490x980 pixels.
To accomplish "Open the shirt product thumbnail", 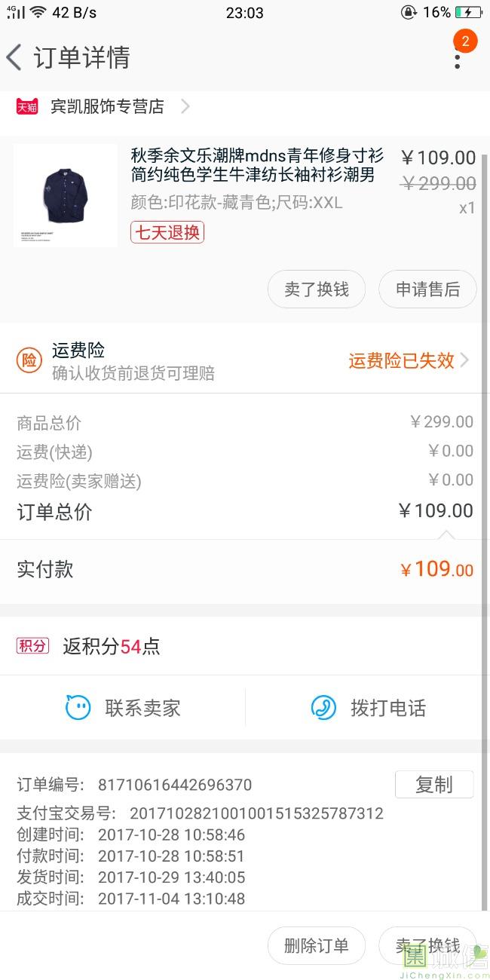I will 66,195.
